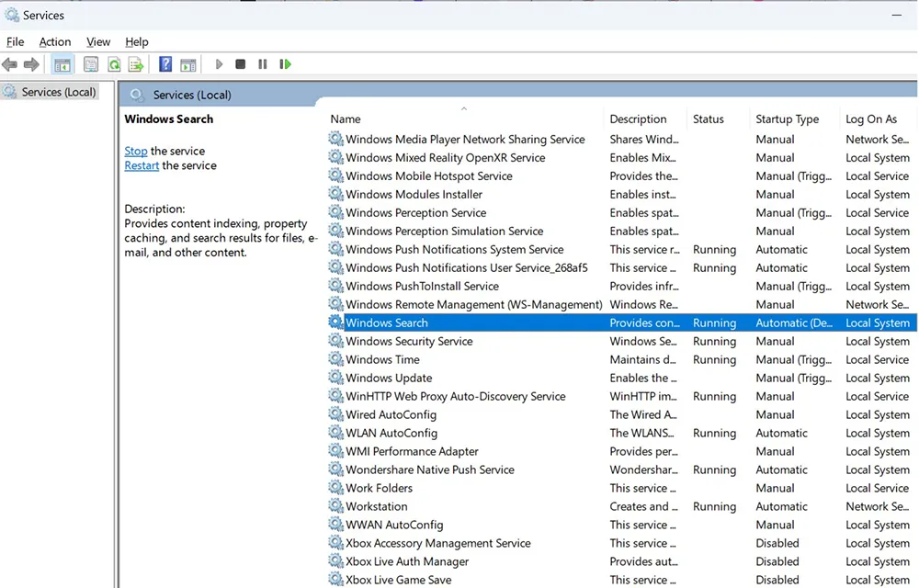The image size is (919, 588).
Task: Navigate back with the Back arrow icon
Action: point(9,64)
